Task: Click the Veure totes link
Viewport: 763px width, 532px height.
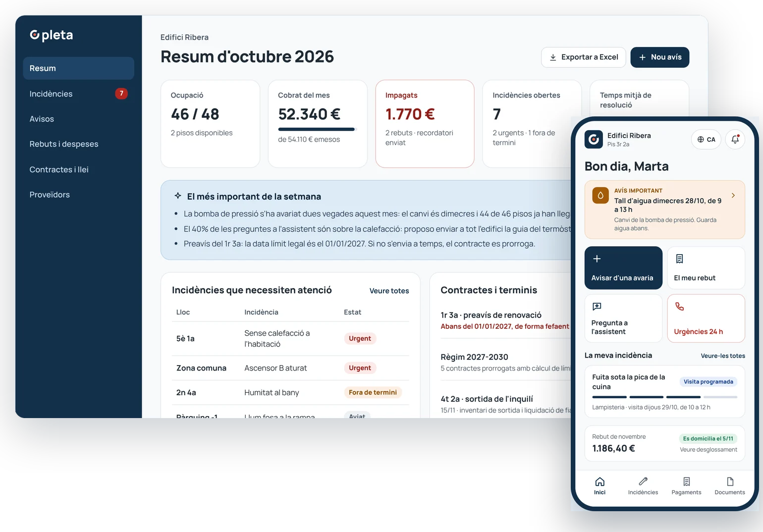Action: 389,291
